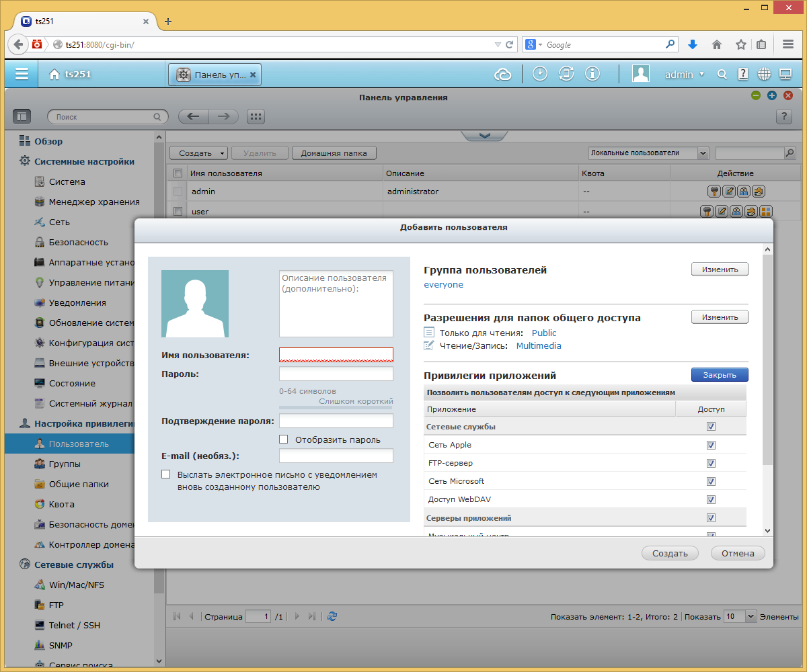807x672 pixels.
Task: Open the everyone group link
Action: tap(443, 284)
